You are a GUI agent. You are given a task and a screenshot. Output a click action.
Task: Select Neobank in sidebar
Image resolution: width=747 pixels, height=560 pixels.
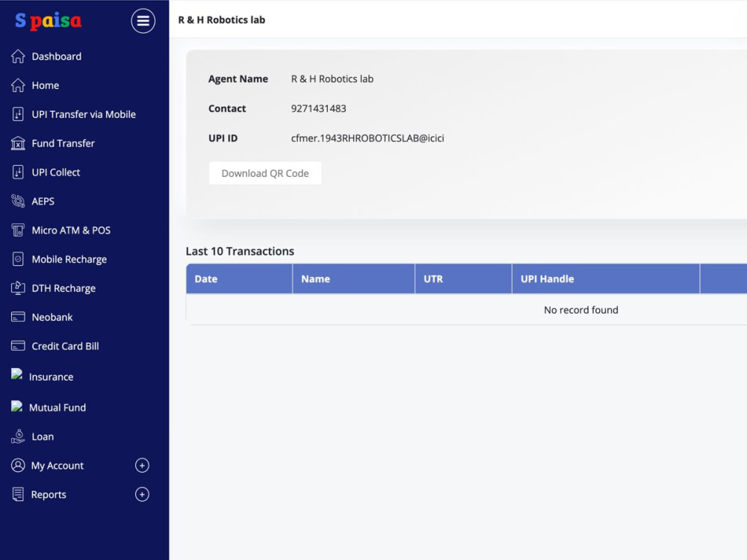click(52, 317)
